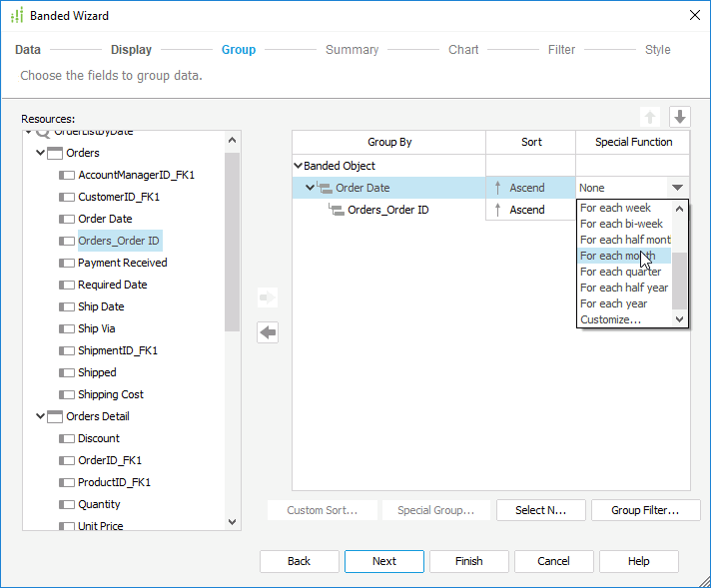Click the Orders table icon in Resources
The width and height of the screenshot is (711, 588).
[55, 153]
